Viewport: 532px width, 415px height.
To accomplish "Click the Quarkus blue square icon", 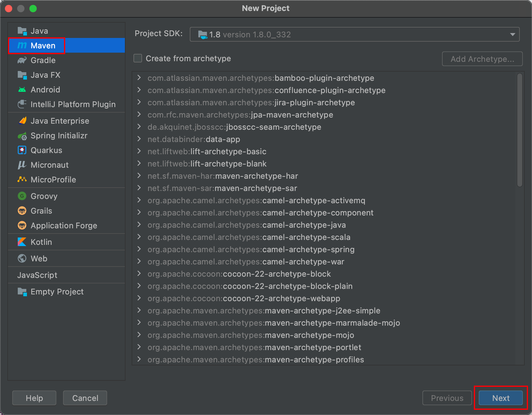I will coord(22,150).
